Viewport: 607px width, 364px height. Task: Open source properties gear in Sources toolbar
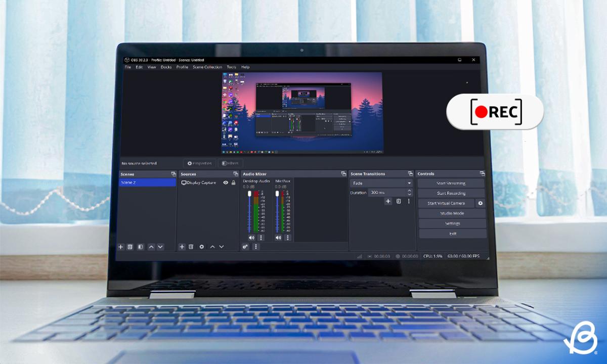[x=201, y=247]
